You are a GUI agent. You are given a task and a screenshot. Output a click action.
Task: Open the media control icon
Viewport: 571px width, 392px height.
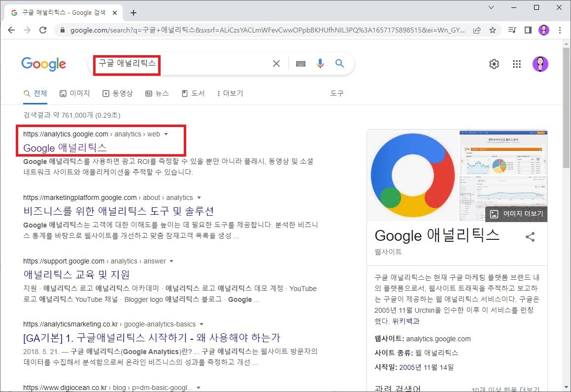click(x=512, y=30)
